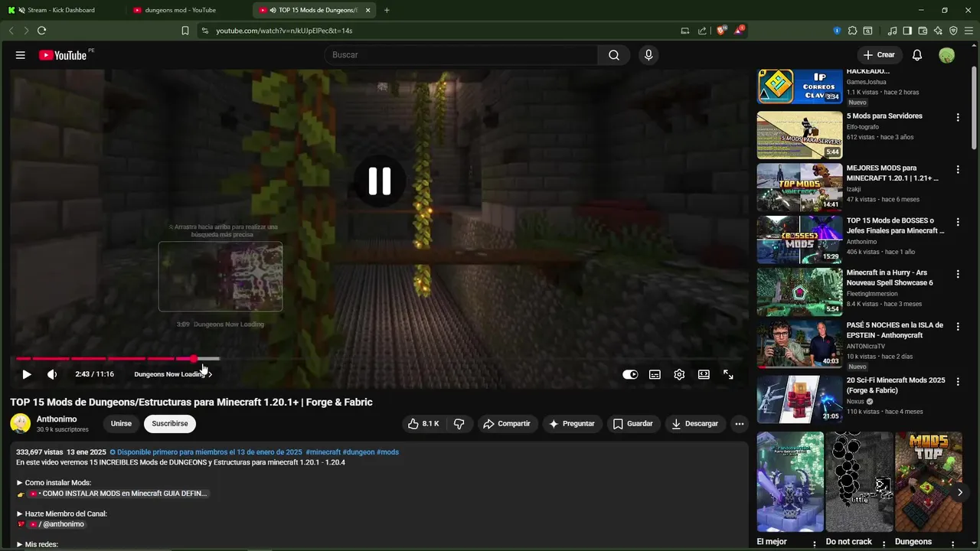Open options for 'TOP 15 Mods de BOSSES'
This screenshot has height=551, width=980.
[x=958, y=222]
